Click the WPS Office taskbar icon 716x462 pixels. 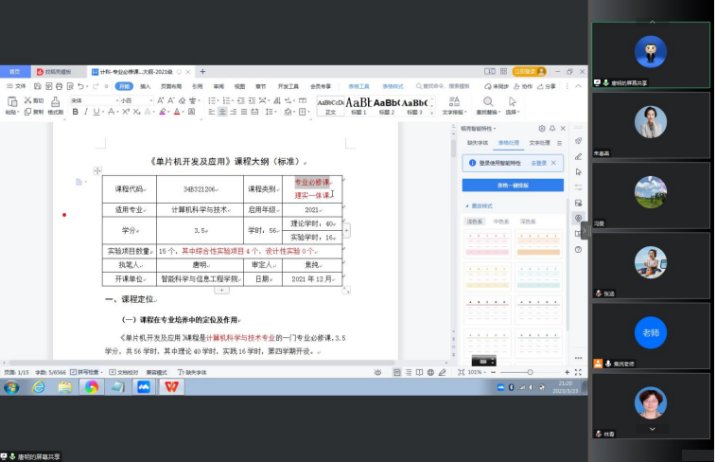171,386
